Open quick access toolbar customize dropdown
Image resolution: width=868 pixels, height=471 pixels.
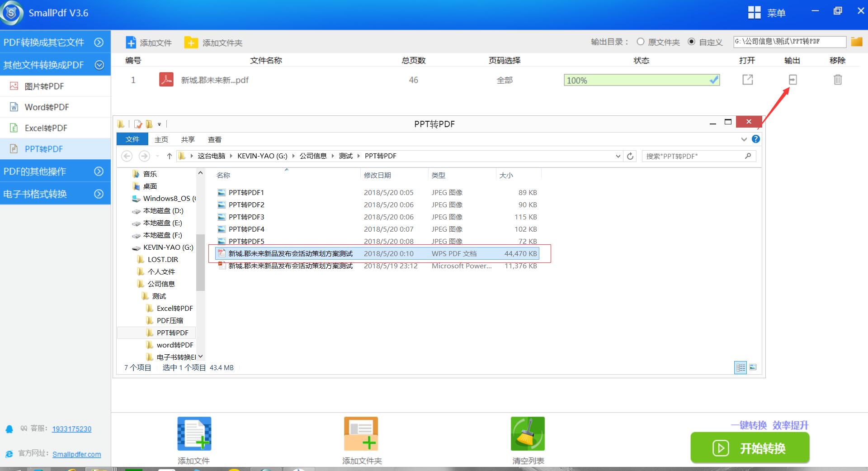click(159, 124)
